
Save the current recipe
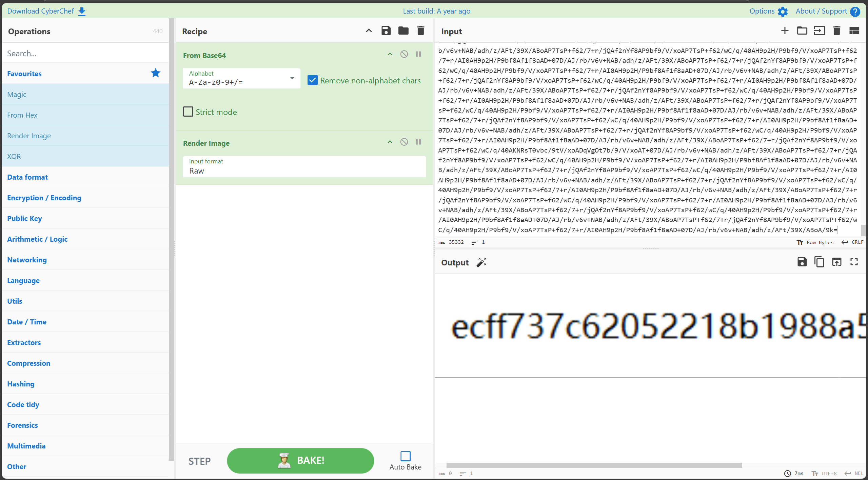[x=386, y=31]
